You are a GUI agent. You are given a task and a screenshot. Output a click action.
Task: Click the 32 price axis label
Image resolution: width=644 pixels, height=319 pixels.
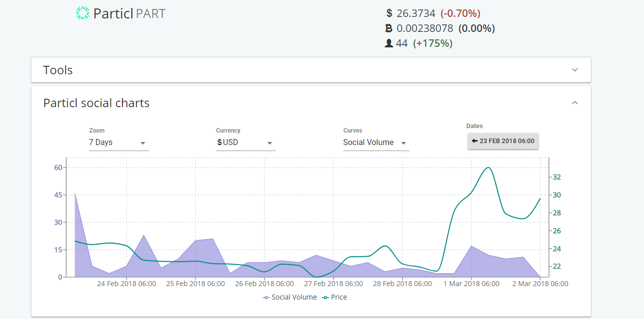pos(557,177)
